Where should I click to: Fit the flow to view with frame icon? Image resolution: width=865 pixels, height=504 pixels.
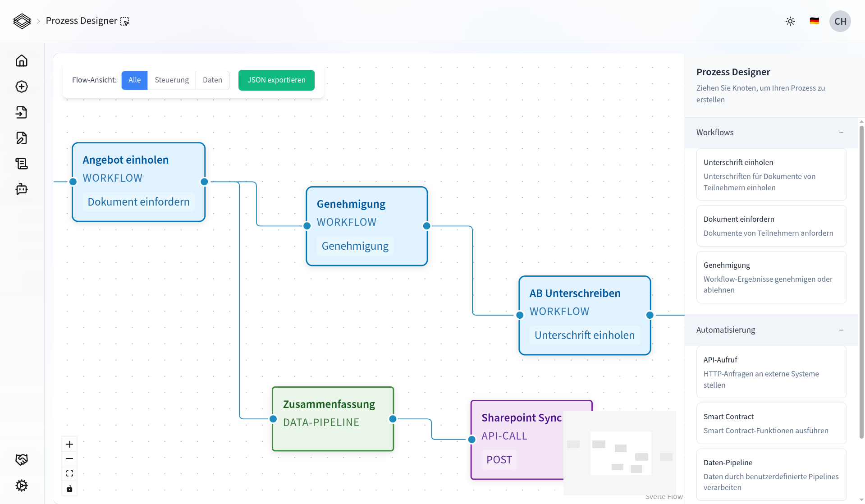69,473
